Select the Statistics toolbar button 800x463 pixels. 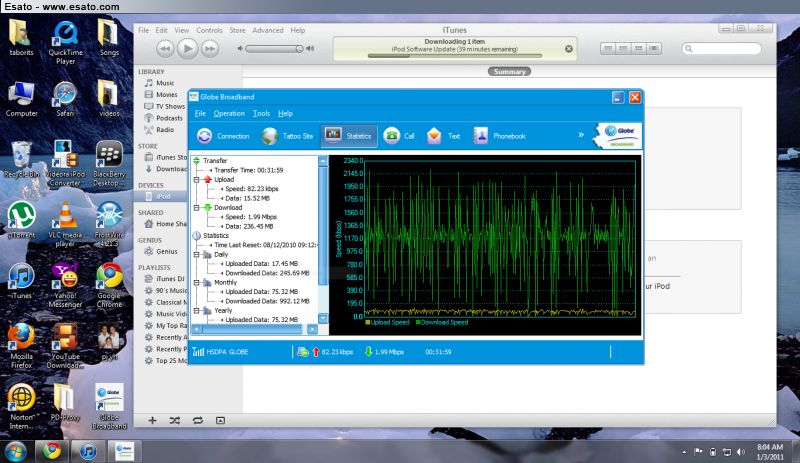[349, 136]
